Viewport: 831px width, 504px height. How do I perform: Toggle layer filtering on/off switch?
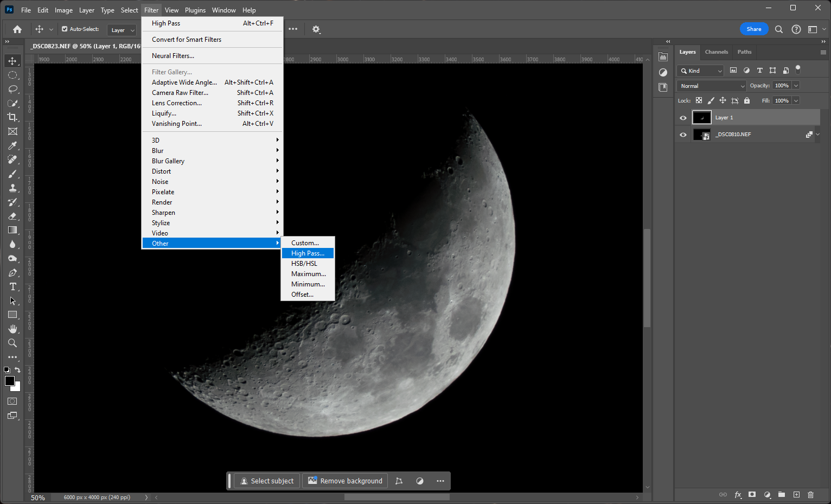(x=798, y=69)
